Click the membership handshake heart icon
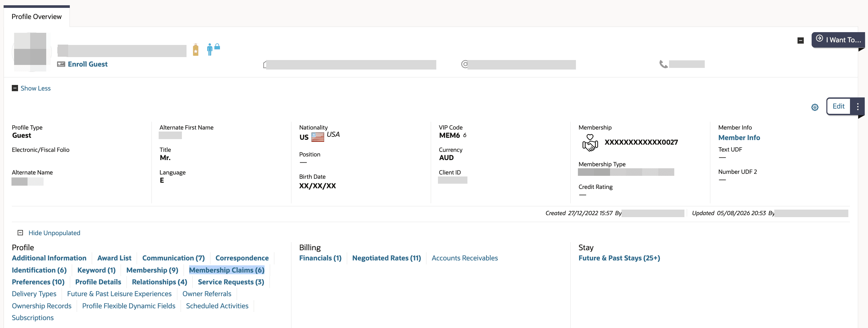This screenshot has height=328, width=868. tap(590, 143)
